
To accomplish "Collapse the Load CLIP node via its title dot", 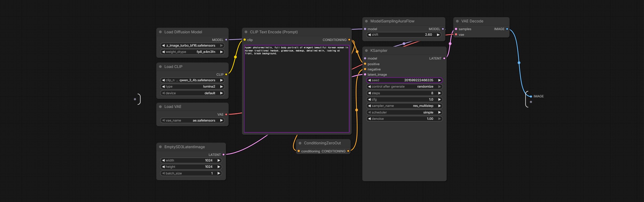I will (160, 67).
